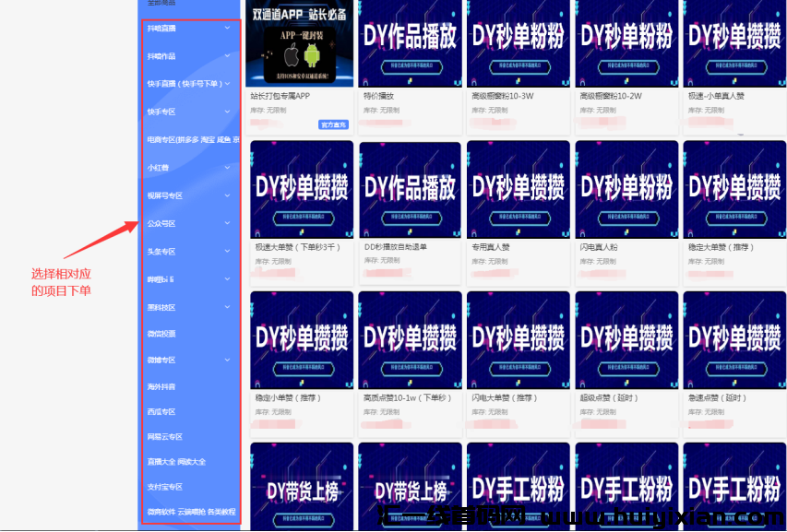The width and height of the screenshot is (787, 532).
Task: Expand the 公众号区 dropdown arrow
Action: (226, 222)
